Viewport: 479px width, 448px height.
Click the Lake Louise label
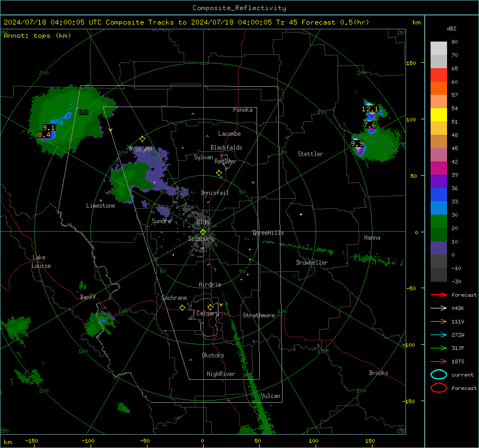[41, 262]
